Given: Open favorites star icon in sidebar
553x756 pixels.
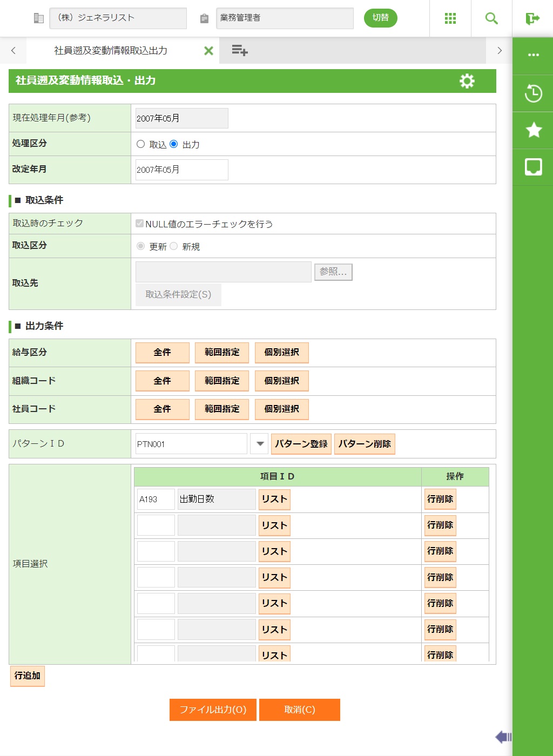Looking at the screenshot, I should coord(533,130).
